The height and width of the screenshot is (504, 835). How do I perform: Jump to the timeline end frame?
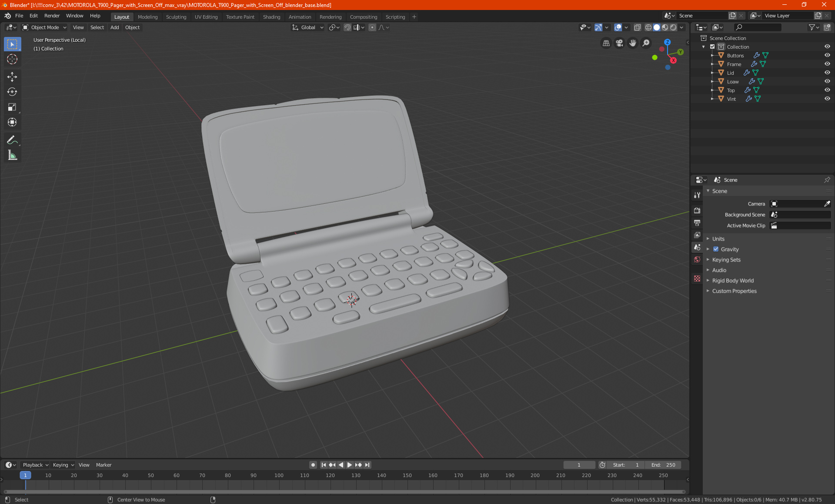[x=367, y=465]
